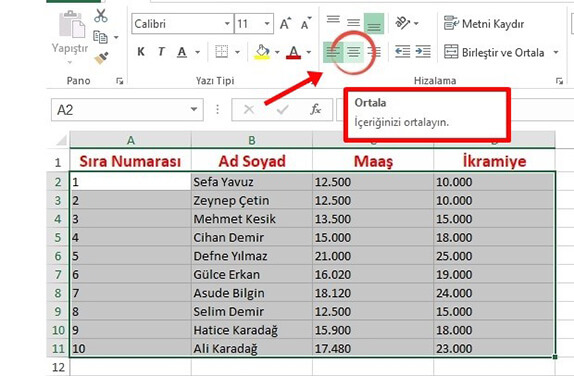Decrease font size with smaller A
This screenshot has height=376, width=574.
(x=306, y=24)
